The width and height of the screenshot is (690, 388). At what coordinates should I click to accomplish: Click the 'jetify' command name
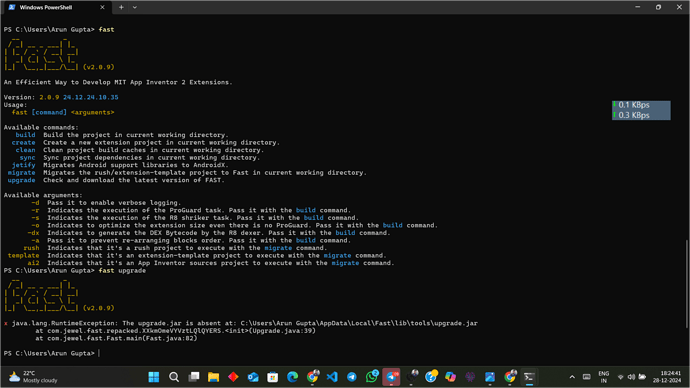(x=24, y=165)
